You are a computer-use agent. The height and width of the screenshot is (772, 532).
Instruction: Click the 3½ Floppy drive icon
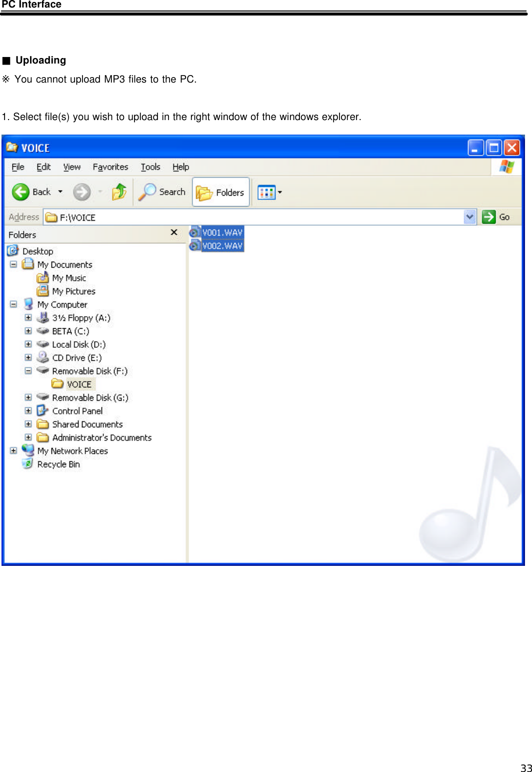(43, 318)
